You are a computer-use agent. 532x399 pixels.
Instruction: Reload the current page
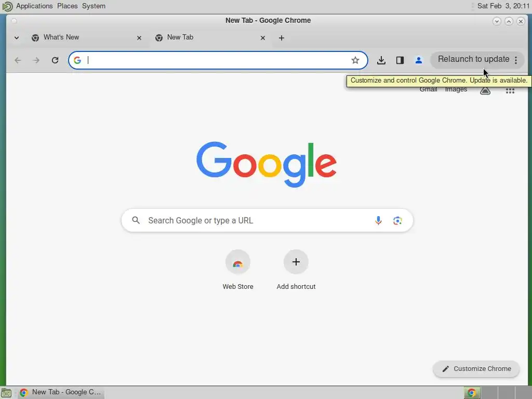pos(55,60)
